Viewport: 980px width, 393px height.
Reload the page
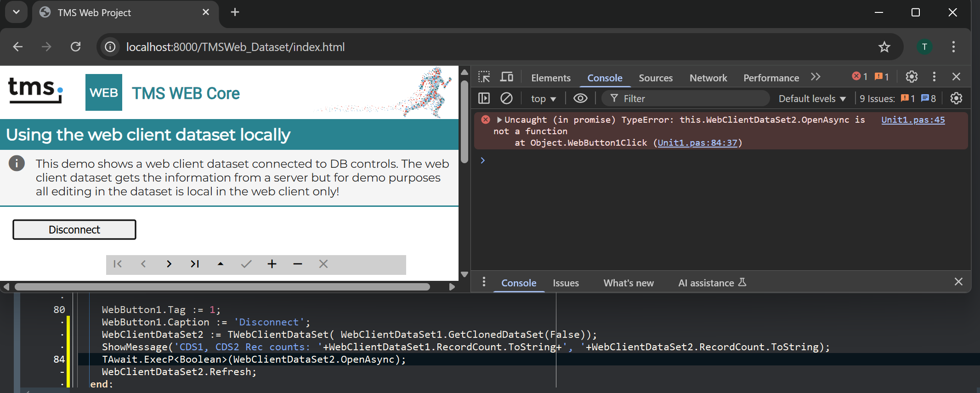(76, 47)
